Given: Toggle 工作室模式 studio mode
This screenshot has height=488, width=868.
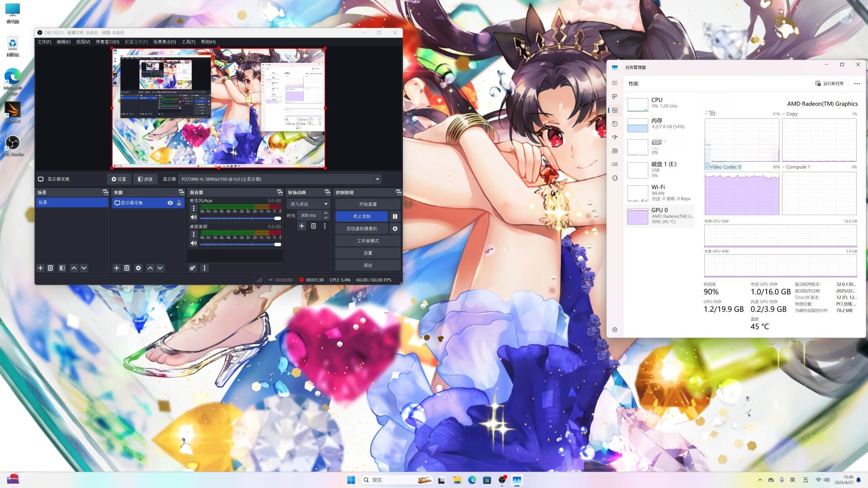Looking at the screenshot, I should click(x=368, y=241).
